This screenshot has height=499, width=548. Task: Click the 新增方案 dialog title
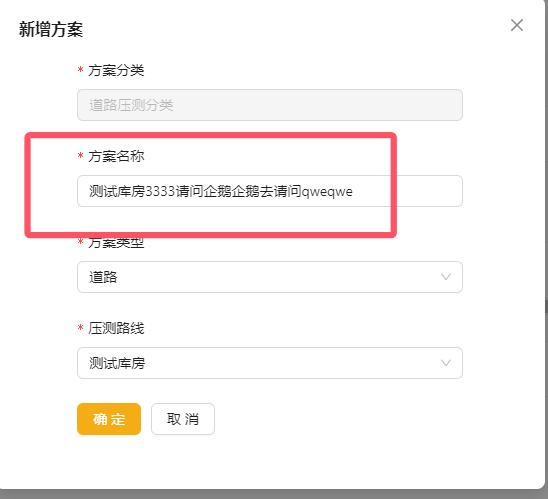point(51,29)
